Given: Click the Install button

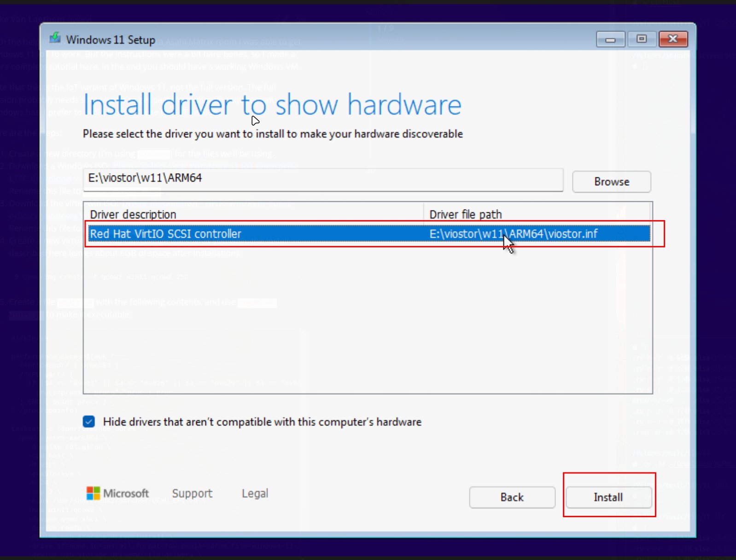Looking at the screenshot, I should coord(608,497).
